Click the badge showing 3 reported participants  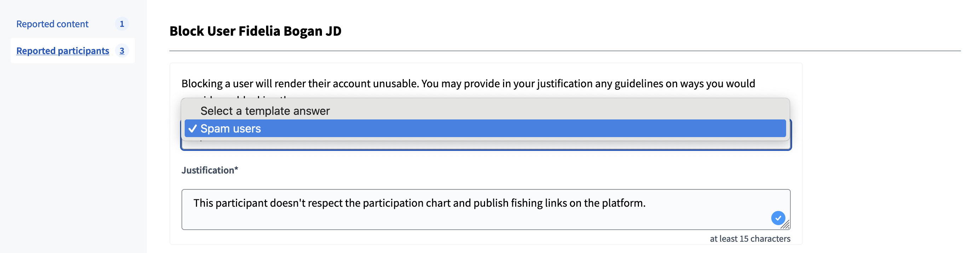(122, 51)
